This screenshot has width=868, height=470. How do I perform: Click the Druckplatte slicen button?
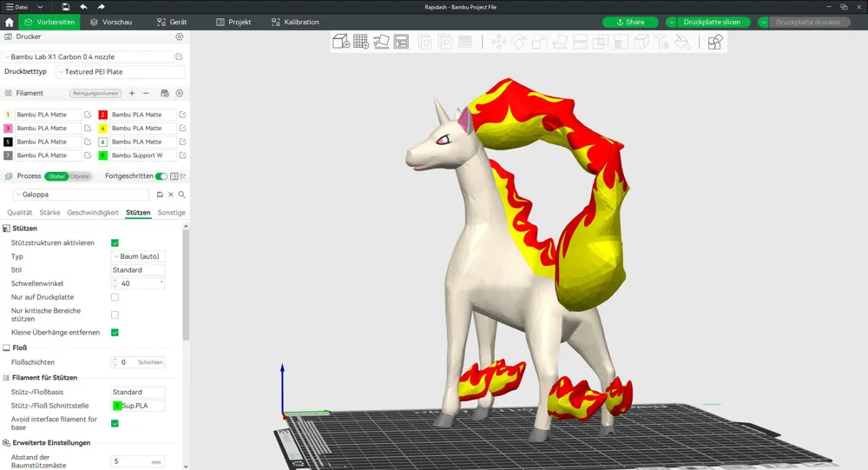point(713,23)
